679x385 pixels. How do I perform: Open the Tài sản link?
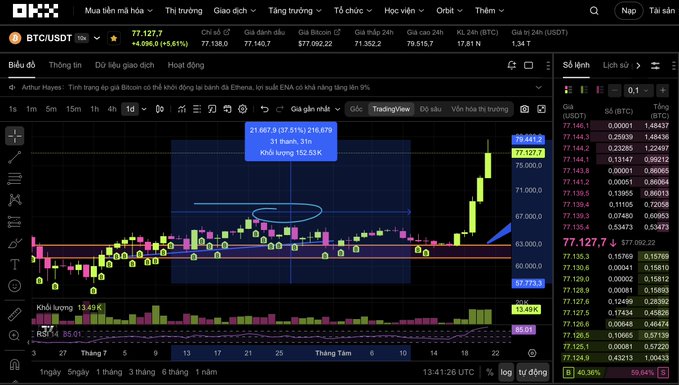click(662, 11)
